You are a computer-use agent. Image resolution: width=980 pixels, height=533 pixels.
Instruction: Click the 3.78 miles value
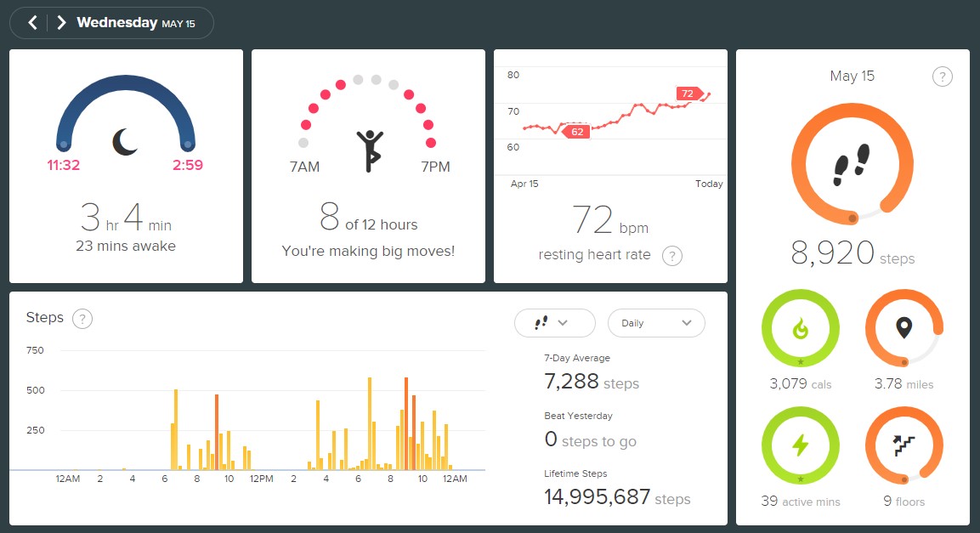point(904,383)
